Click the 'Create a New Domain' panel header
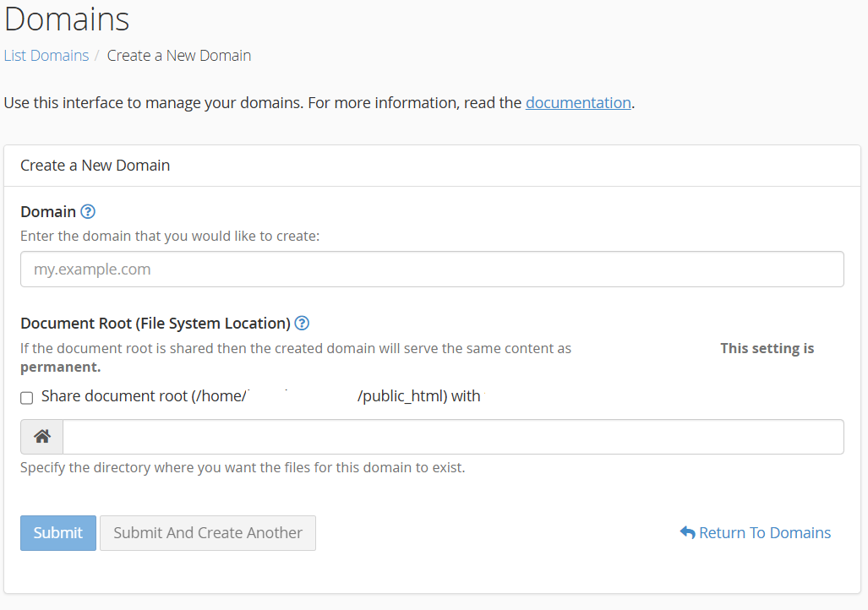This screenshot has height=610, width=868. point(96,166)
